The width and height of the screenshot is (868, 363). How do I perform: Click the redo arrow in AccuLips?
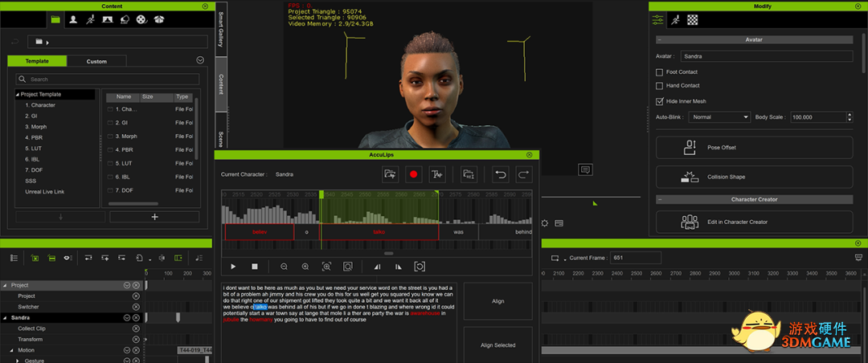tap(524, 174)
